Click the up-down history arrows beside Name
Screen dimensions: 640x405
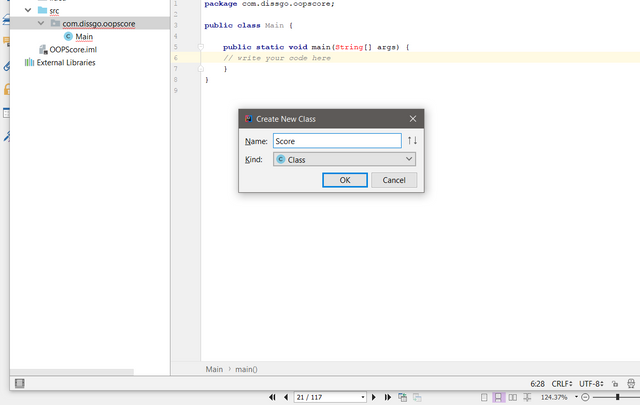pyautogui.click(x=412, y=141)
